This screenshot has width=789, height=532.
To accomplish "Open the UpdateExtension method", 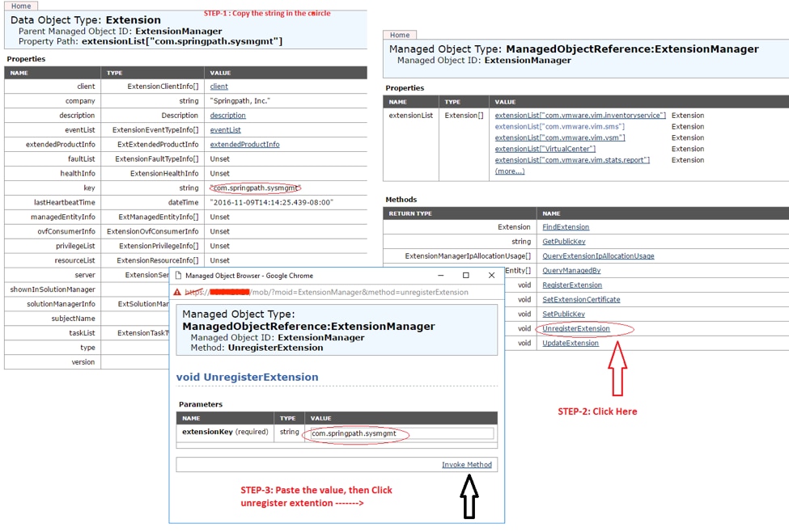I will (571, 343).
